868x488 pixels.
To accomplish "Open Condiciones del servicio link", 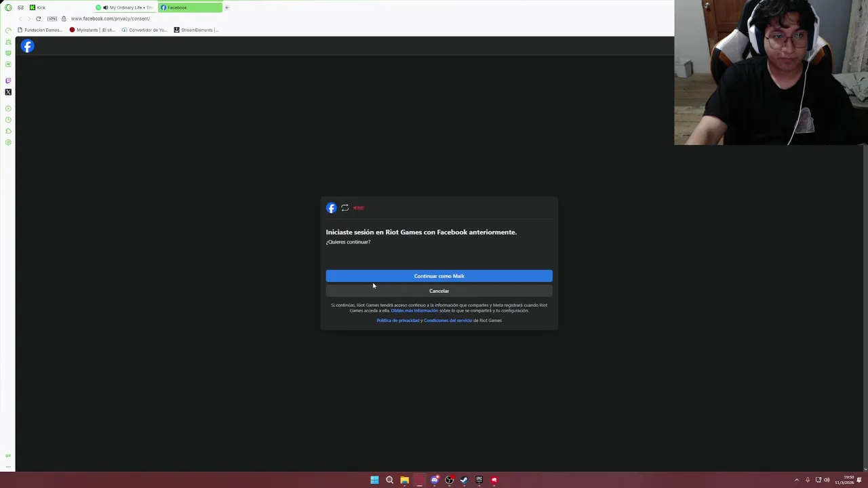I will (x=448, y=321).
